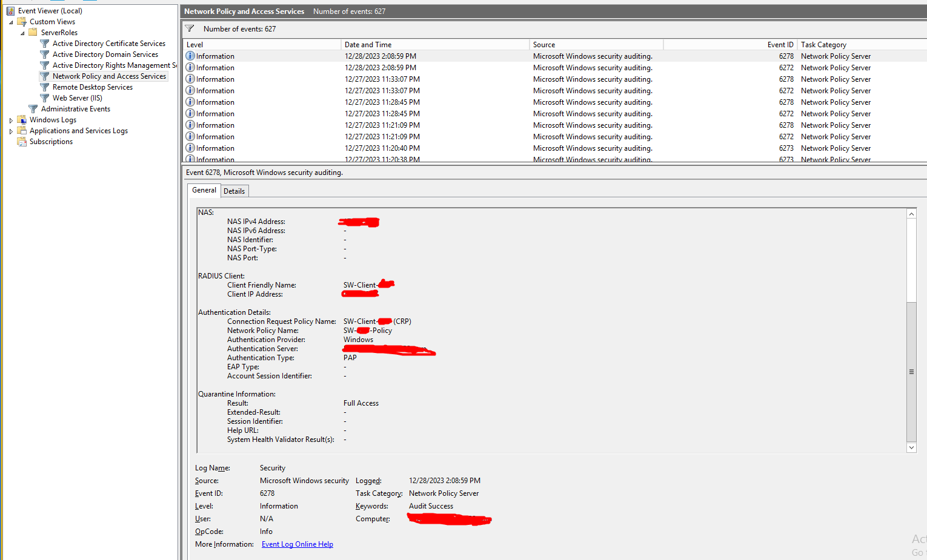Viewport: 927px width, 560px height.
Task: Open the Event Log Online Help link
Action: click(x=297, y=544)
